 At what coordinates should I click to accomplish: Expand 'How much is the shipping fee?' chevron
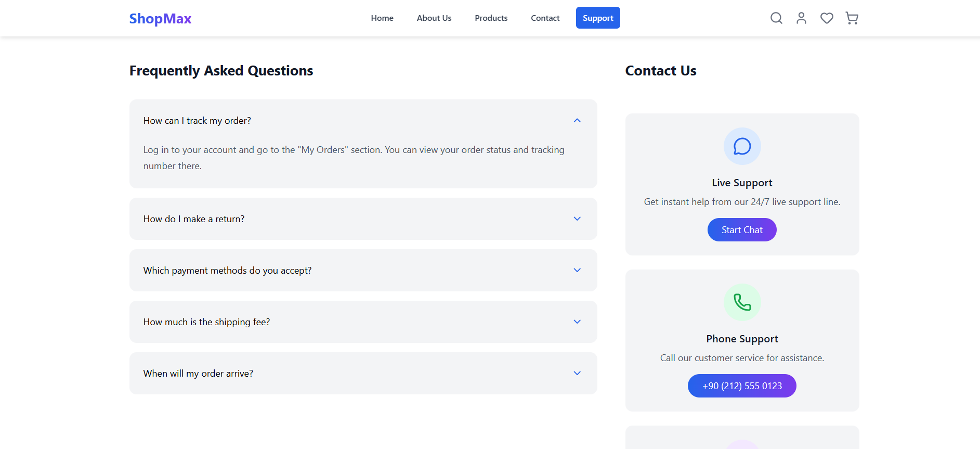coord(577,322)
